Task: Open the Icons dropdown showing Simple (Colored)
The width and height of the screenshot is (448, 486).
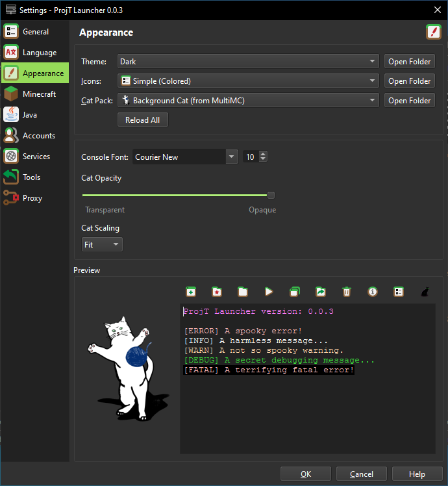Action: point(248,81)
